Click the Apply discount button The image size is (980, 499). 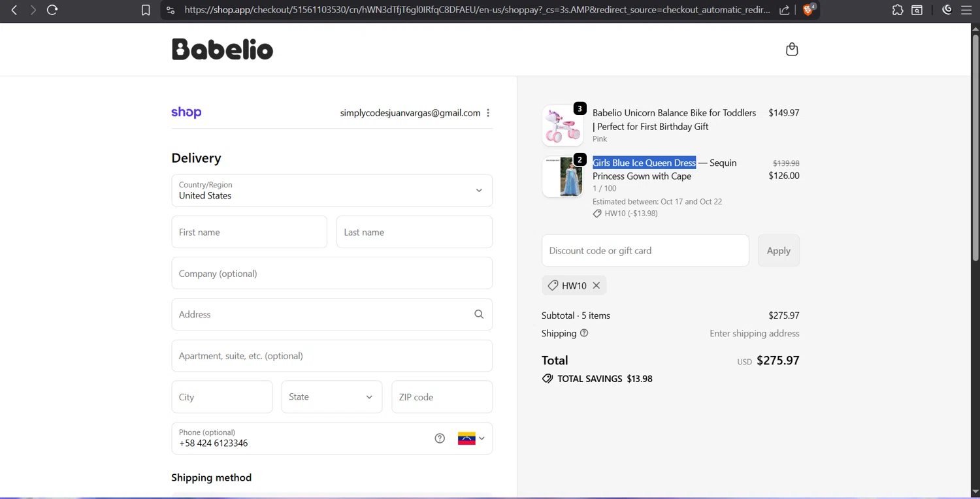click(x=778, y=251)
